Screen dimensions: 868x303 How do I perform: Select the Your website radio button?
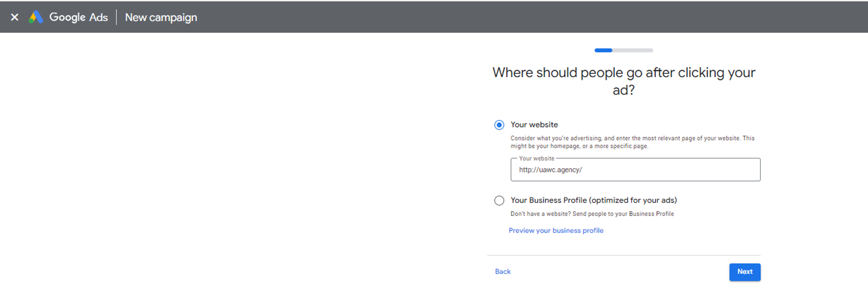[499, 125]
